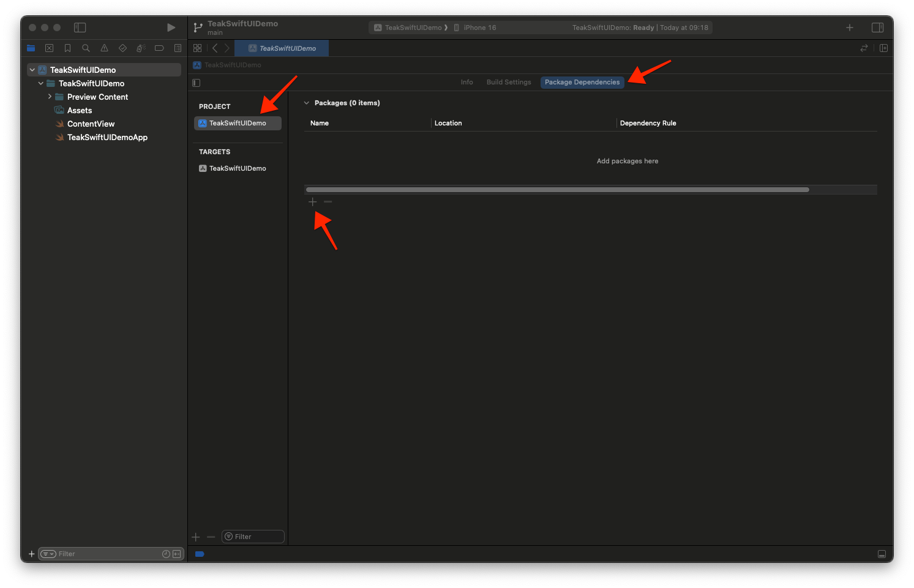
Task: Add a package with the plus button
Action: click(312, 202)
